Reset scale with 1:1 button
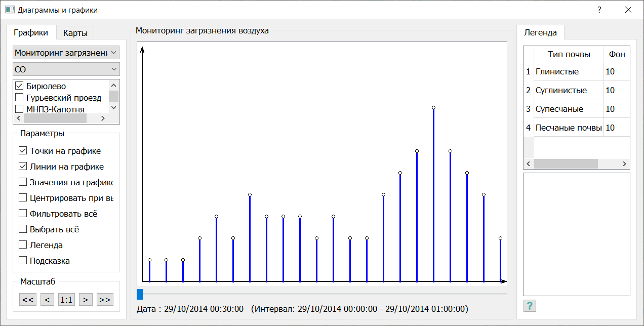This screenshot has height=326, width=644. point(66,300)
